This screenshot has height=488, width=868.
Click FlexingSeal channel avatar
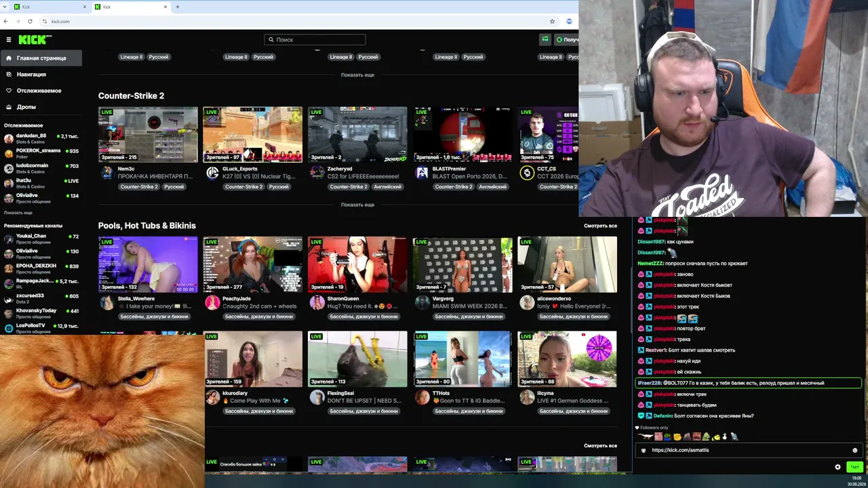coord(317,397)
